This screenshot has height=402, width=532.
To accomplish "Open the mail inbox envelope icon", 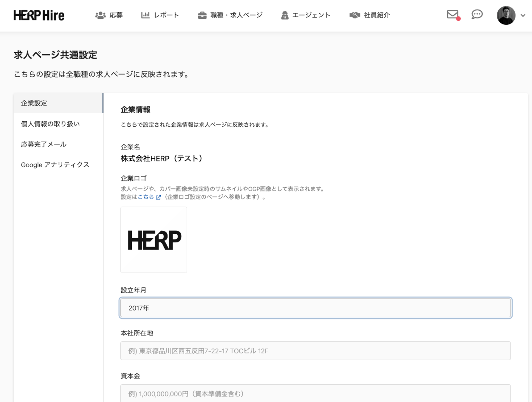I will tap(453, 14).
